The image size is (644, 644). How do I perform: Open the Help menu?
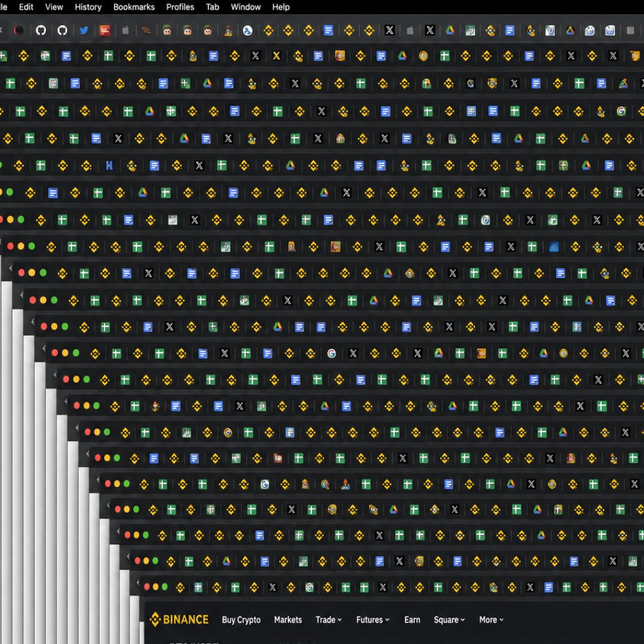click(281, 7)
